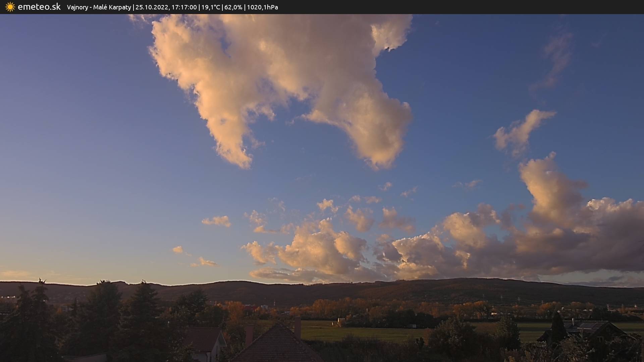Click the 19,1°C temperature reading
The image size is (644, 362).
tap(211, 7)
